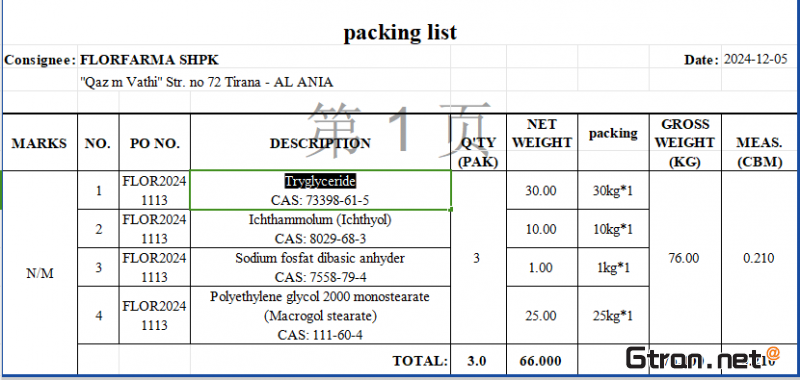Select the N/M marks cell

pos(40,273)
